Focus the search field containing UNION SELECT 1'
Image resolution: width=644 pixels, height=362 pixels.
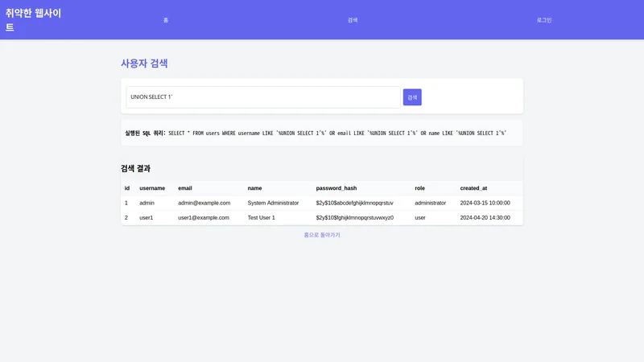263,97
